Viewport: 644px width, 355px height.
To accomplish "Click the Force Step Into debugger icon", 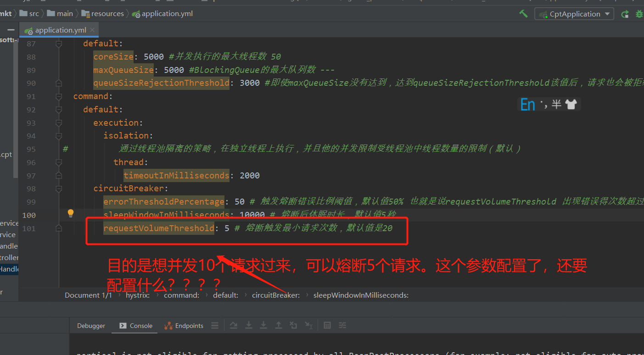I will [x=263, y=325].
